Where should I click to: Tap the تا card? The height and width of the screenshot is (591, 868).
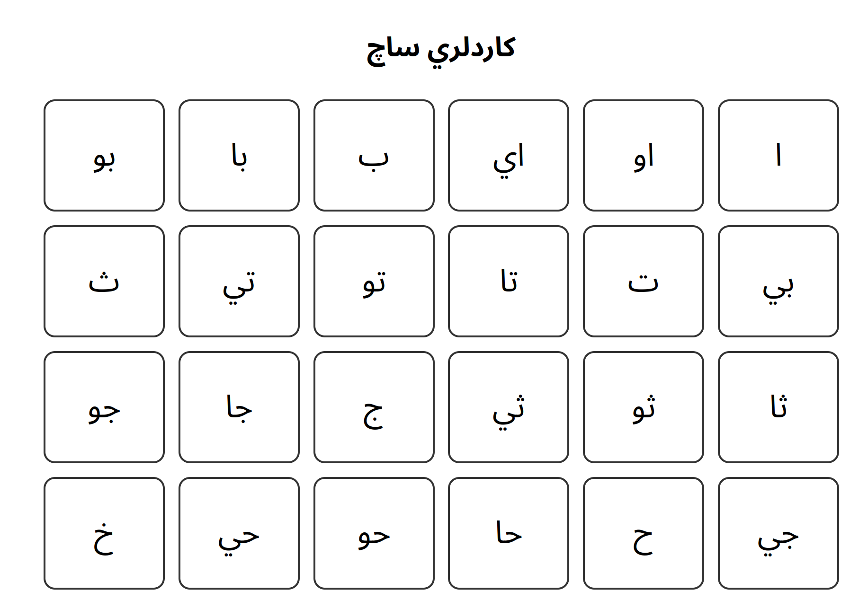(508, 281)
